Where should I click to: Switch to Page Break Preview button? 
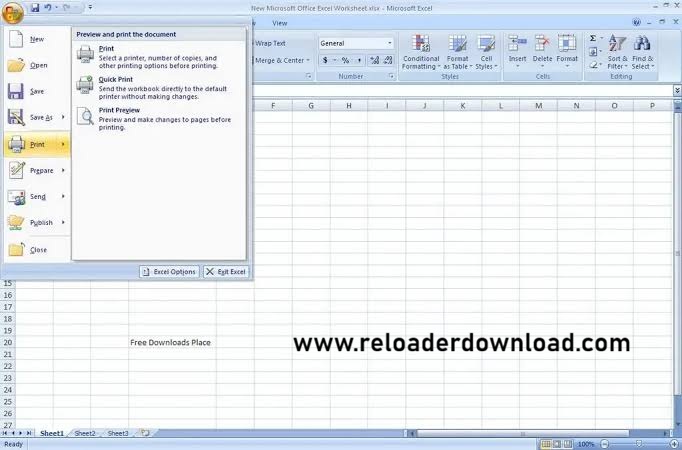click(568, 444)
